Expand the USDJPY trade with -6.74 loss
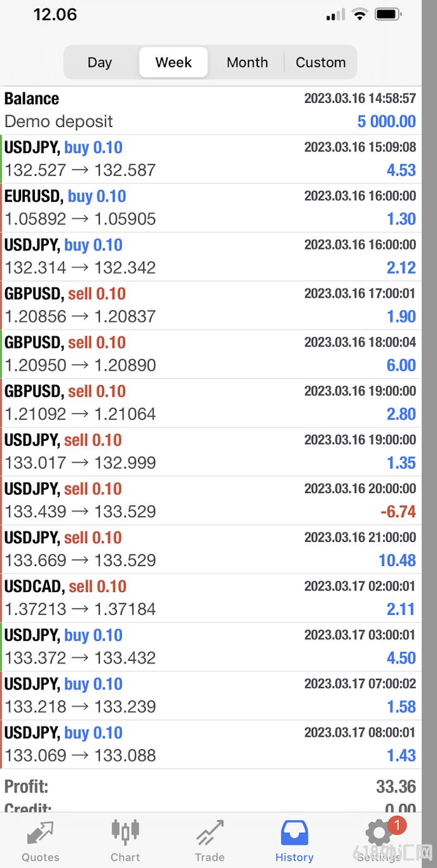The width and height of the screenshot is (437, 868). click(210, 501)
